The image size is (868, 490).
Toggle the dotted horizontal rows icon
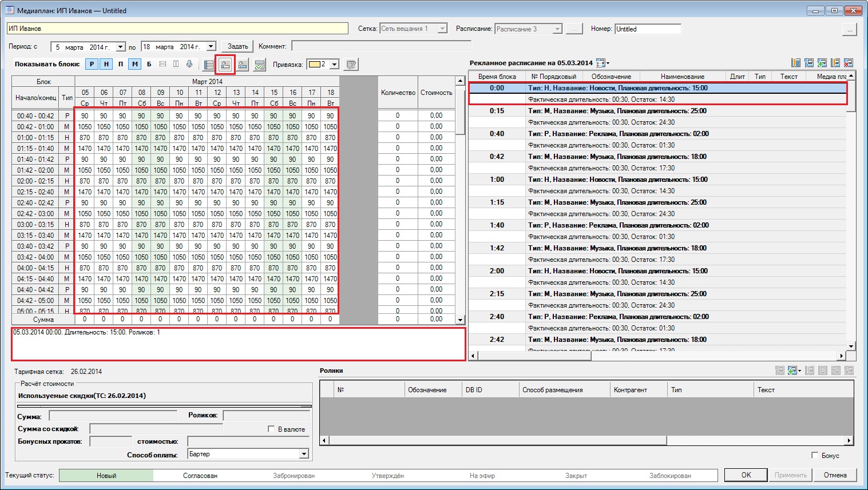click(x=162, y=64)
